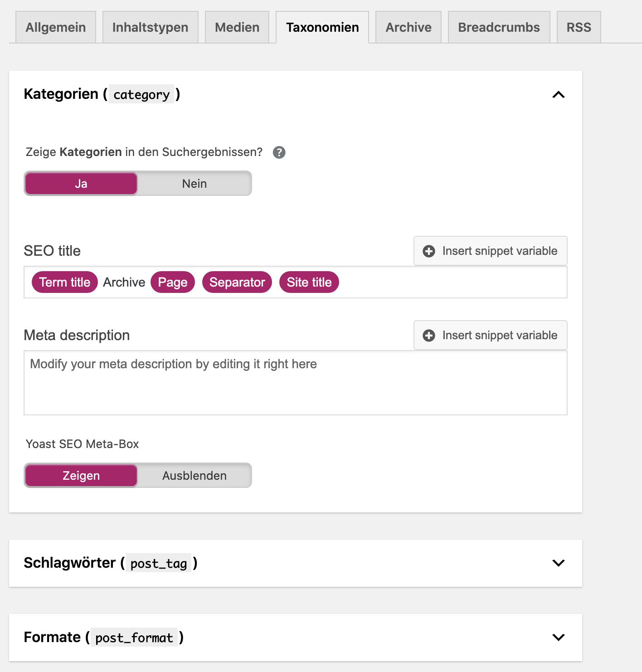Image resolution: width=642 pixels, height=672 pixels.
Task: Select the Site title variable pill
Action: click(x=309, y=282)
